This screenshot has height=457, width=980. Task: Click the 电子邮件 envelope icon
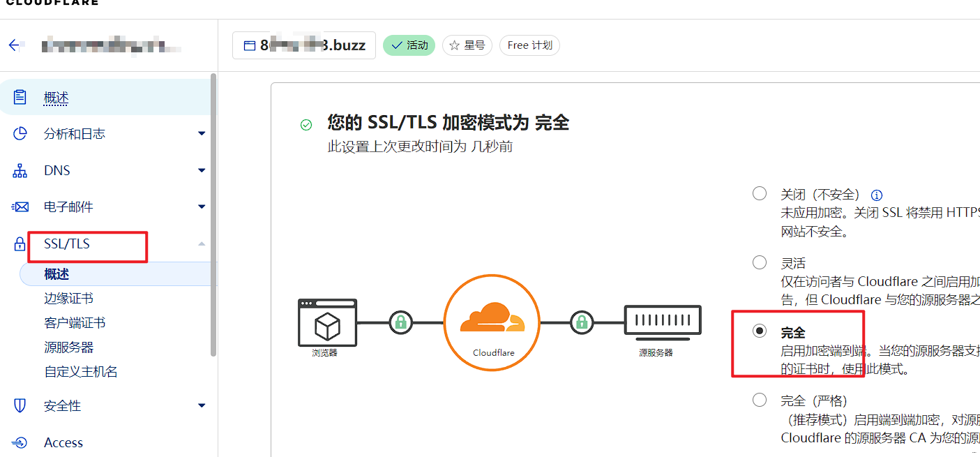[20, 207]
